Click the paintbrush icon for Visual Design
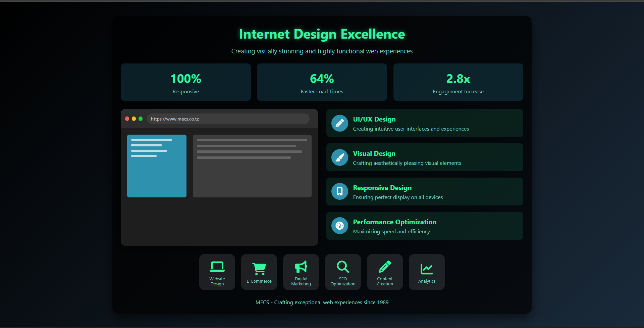 point(339,157)
